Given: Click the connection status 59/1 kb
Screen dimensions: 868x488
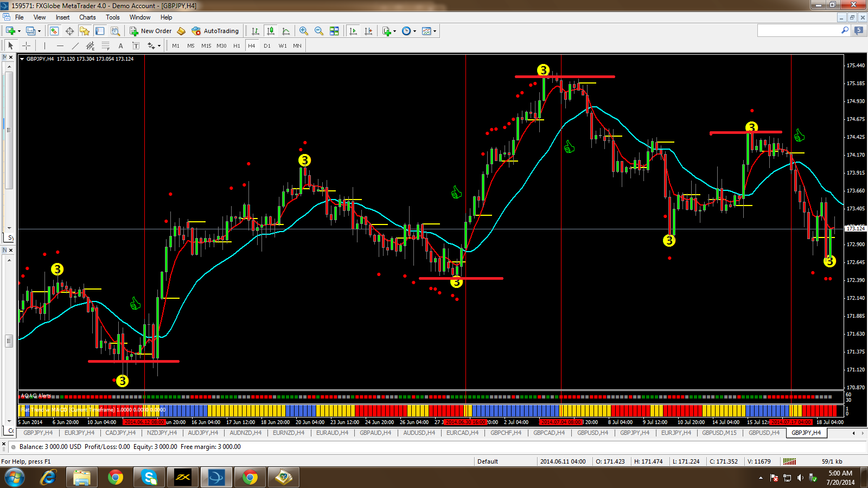Looking at the screenshot, I should tap(832, 461).
